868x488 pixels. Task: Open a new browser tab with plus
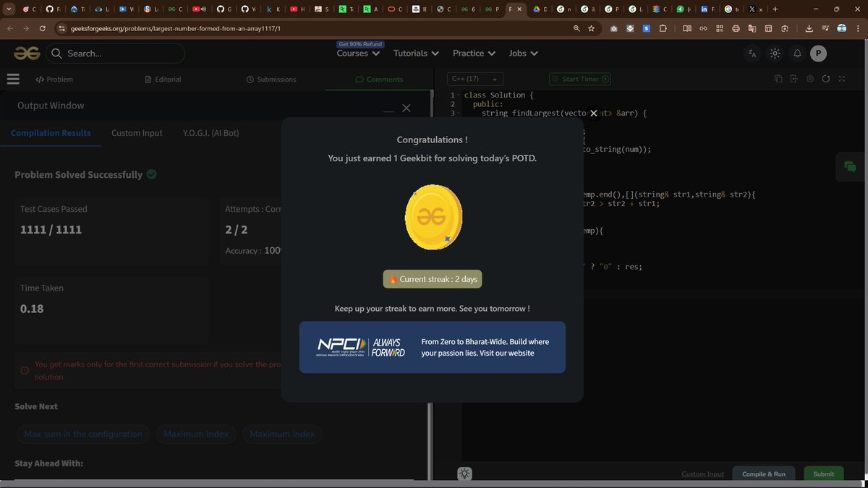[x=775, y=9]
